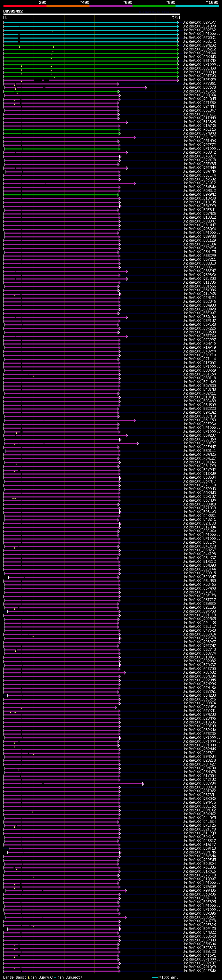Viewport: 222px width, 980px height.
Task: Select the label UniRef100_A0LI15
Action: click(x=199, y=129)
